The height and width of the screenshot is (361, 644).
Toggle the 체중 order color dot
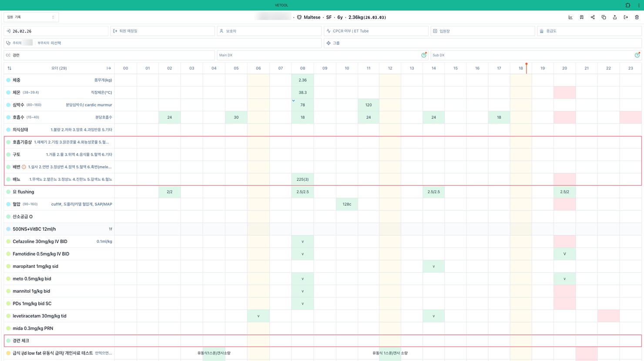(x=8, y=80)
